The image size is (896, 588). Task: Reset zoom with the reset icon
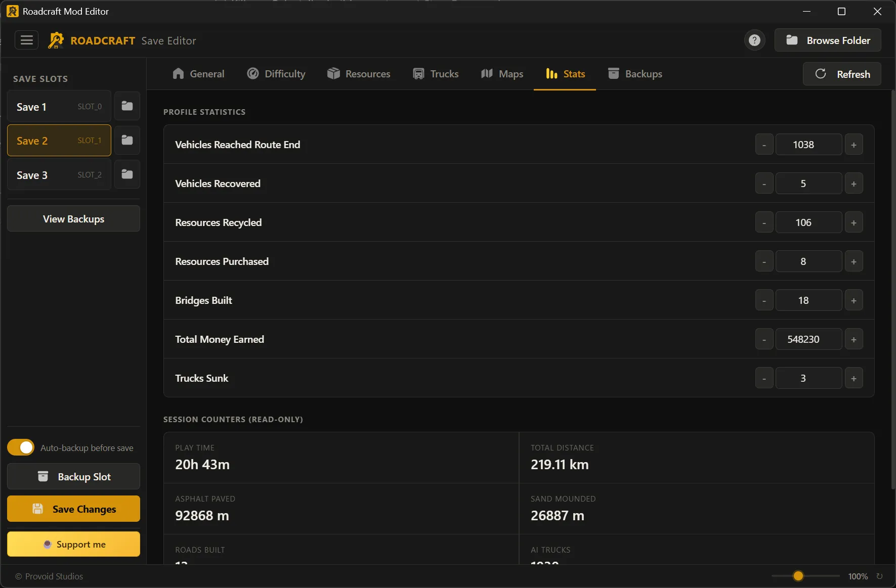(879, 576)
